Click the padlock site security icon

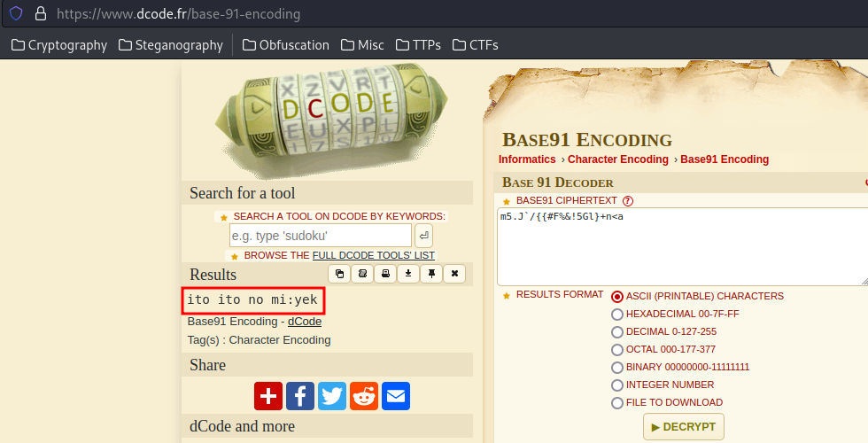(x=41, y=13)
